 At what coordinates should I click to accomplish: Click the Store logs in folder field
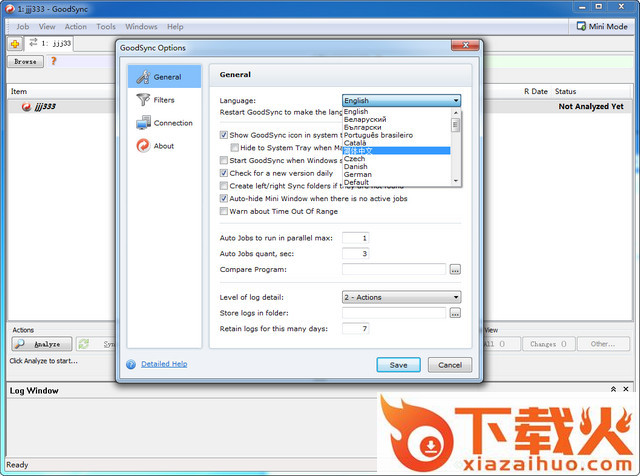pyautogui.click(x=394, y=313)
